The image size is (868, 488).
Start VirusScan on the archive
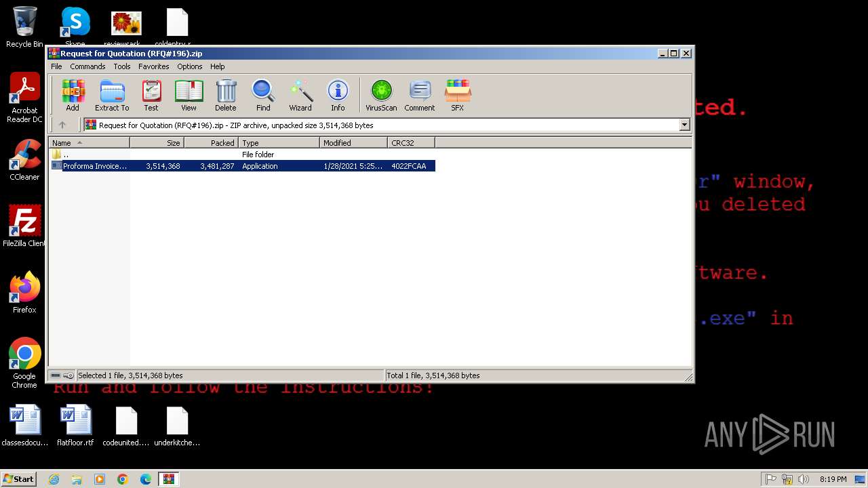tap(381, 95)
